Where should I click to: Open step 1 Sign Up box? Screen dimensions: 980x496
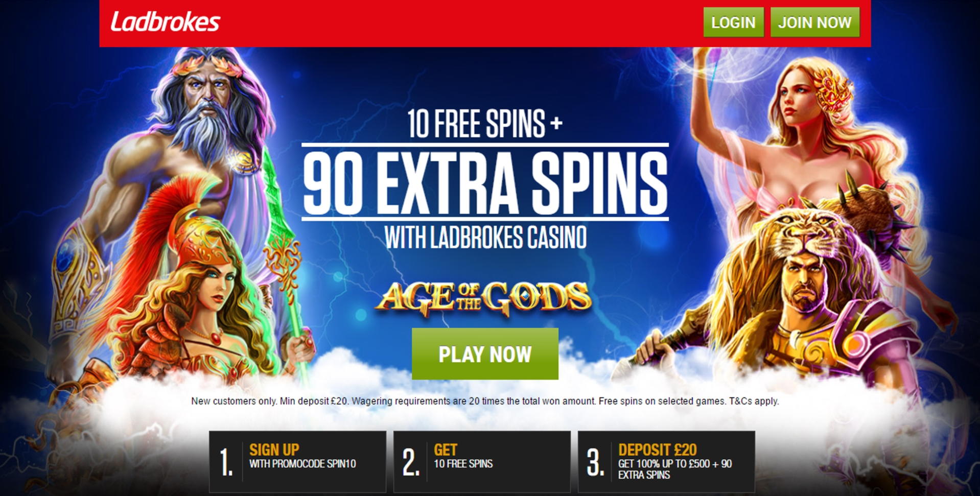tap(297, 462)
